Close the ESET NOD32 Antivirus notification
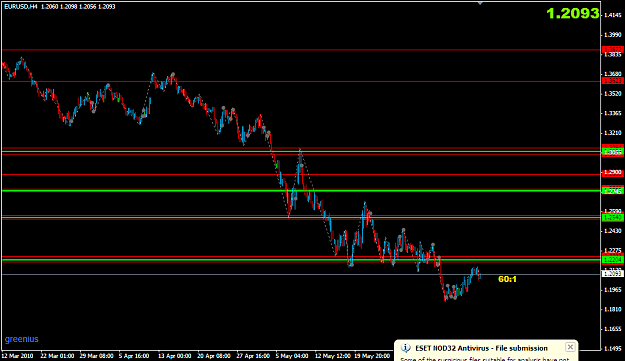 pos(570,347)
